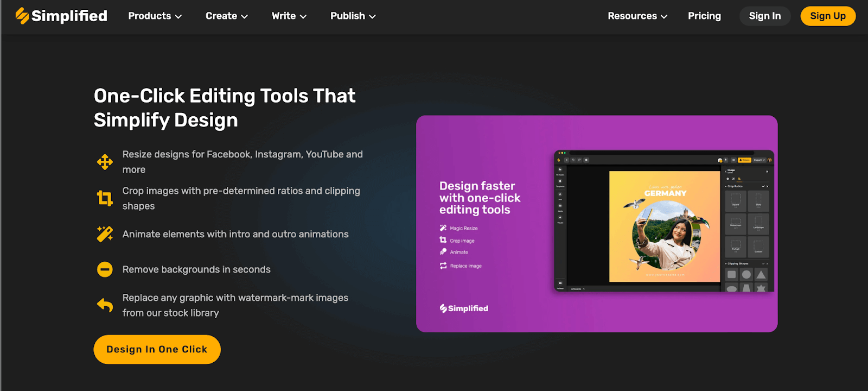
Task: Select the triangle clipping shape in the preview
Action: 761,275
